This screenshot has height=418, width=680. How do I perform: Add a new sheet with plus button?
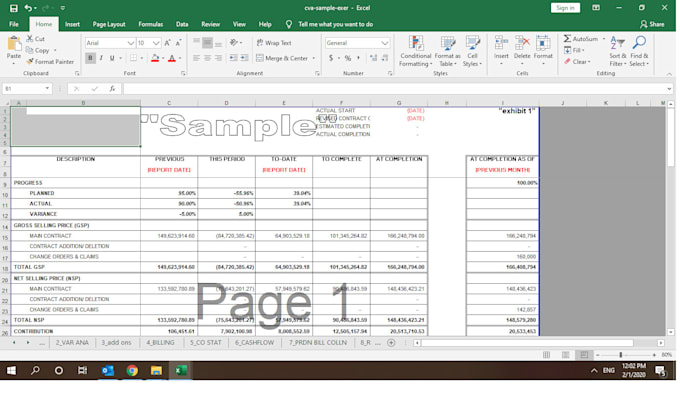click(391, 343)
